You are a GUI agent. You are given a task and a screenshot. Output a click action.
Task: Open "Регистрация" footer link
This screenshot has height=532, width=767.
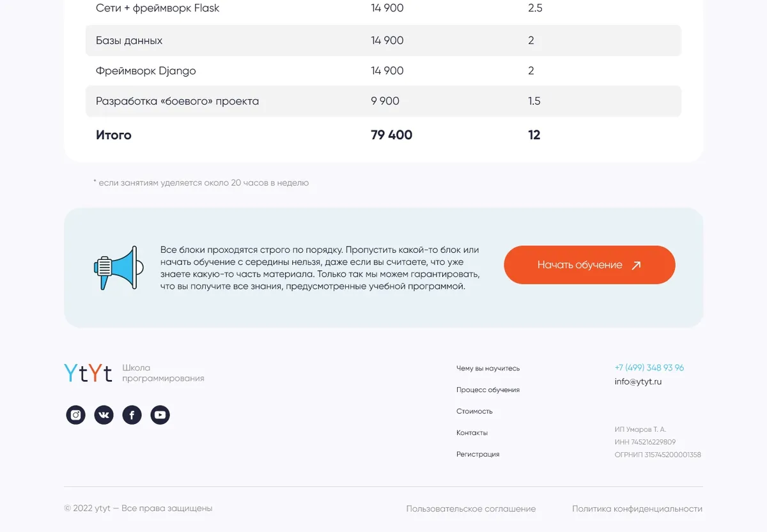pyautogui.click(x=477, y=455)
